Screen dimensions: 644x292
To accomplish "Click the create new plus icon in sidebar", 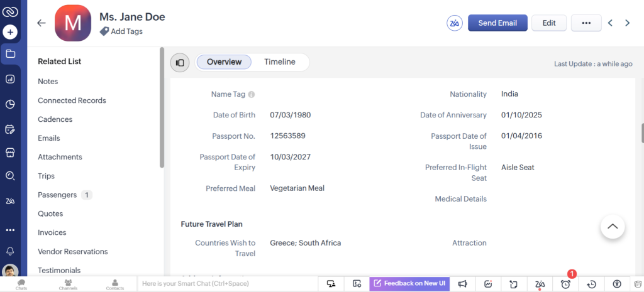I will click(x=10, y=31).
